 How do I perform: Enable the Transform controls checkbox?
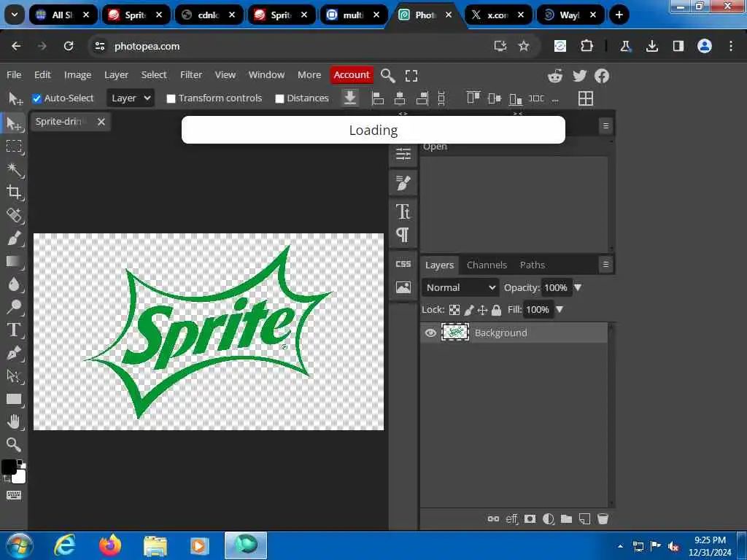pos(171,98)
